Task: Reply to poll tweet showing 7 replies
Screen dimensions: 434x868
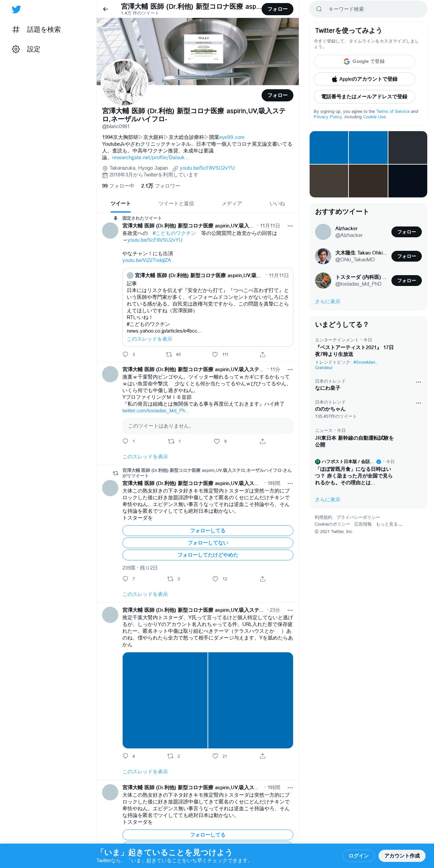Action: (125, 579)
